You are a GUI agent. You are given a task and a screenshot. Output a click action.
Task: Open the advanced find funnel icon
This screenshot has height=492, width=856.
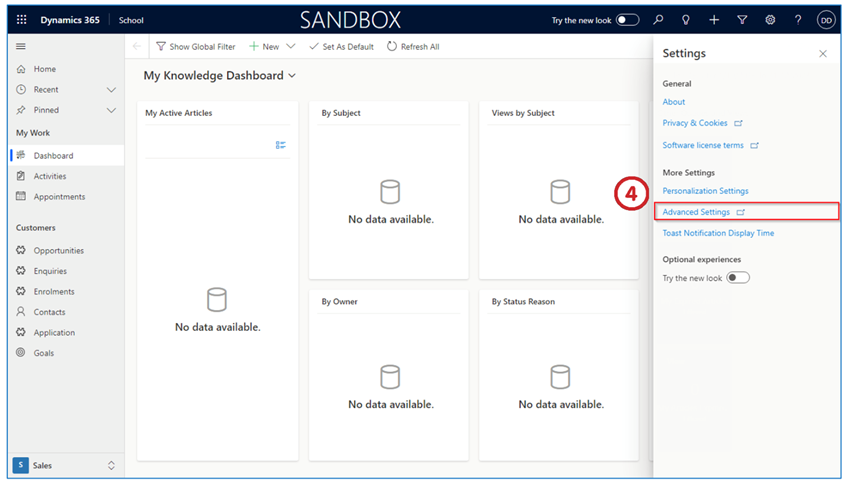[x=742, y=20]
